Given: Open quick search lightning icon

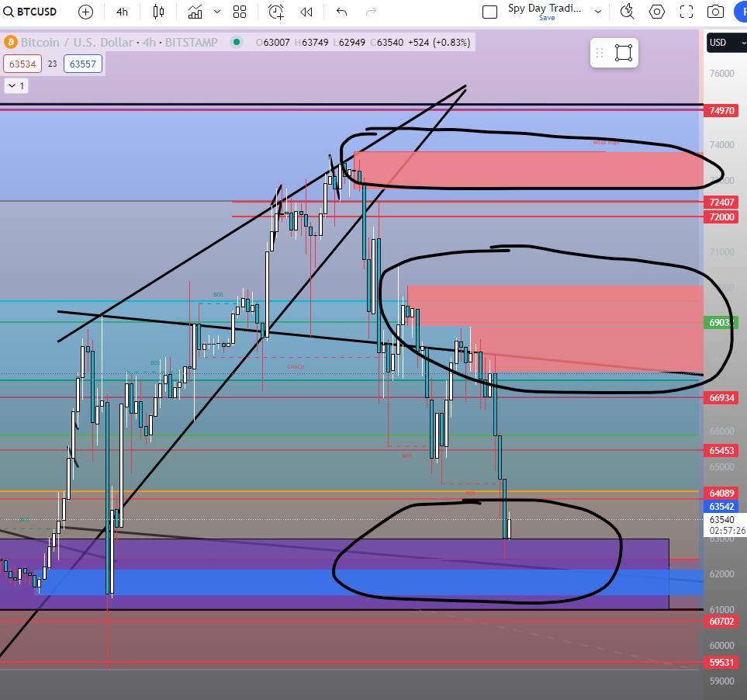Looking at the screenshot, I should 627,12.
